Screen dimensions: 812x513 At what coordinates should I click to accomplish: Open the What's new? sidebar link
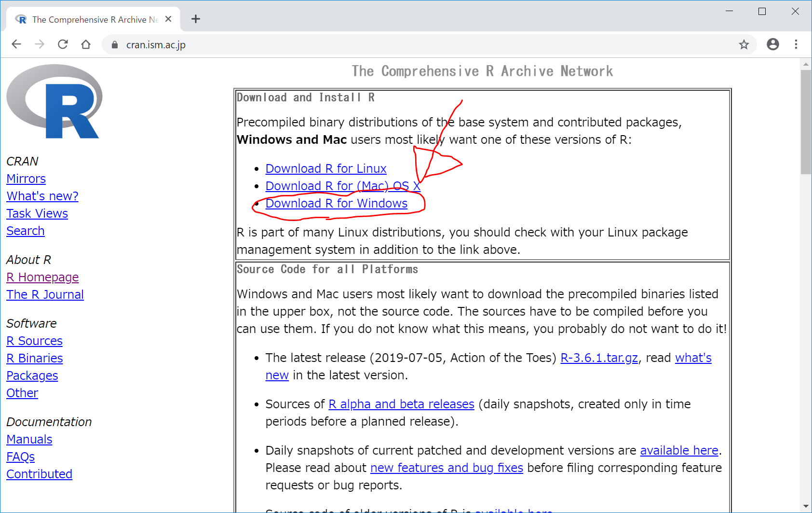point(42,196)
